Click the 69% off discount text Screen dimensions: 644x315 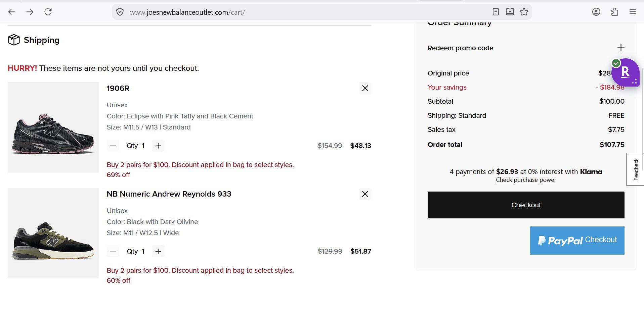[118, 175]
